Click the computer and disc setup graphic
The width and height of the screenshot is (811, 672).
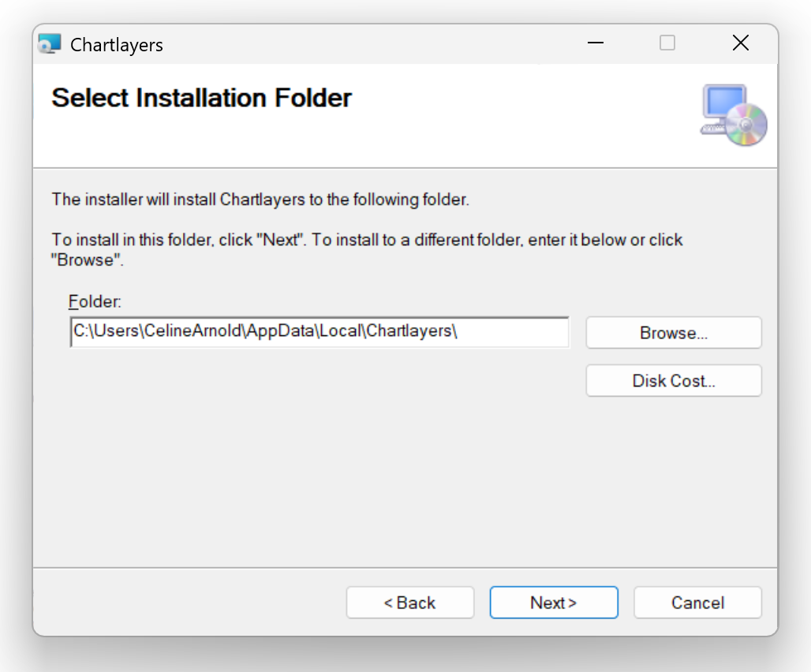(x=734, y=115)
